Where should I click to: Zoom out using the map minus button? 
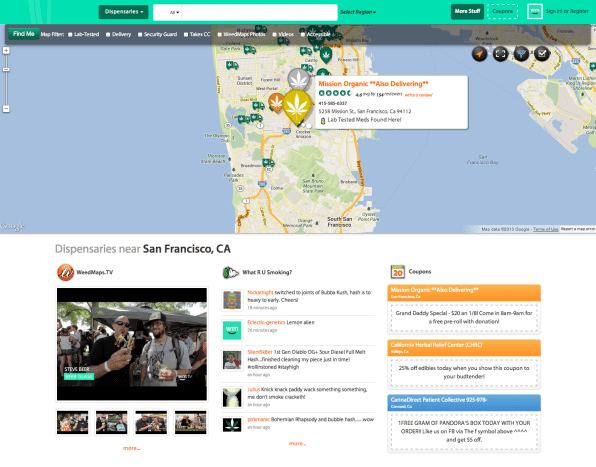[6, 109]
